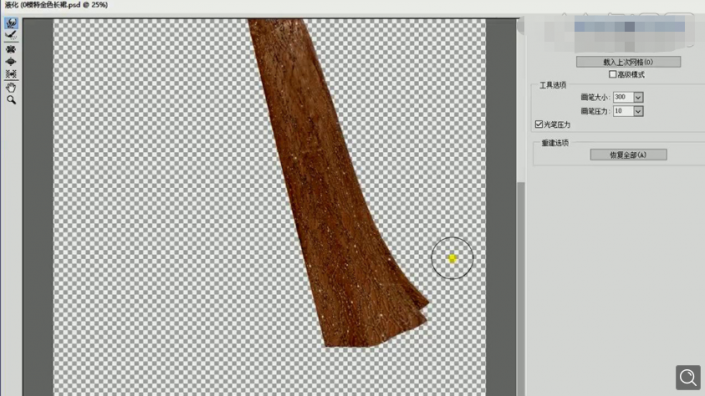This screenshot has width=705, height=396.
Task: Click the Liquify dialog title bar text
Action: [56, 5]
